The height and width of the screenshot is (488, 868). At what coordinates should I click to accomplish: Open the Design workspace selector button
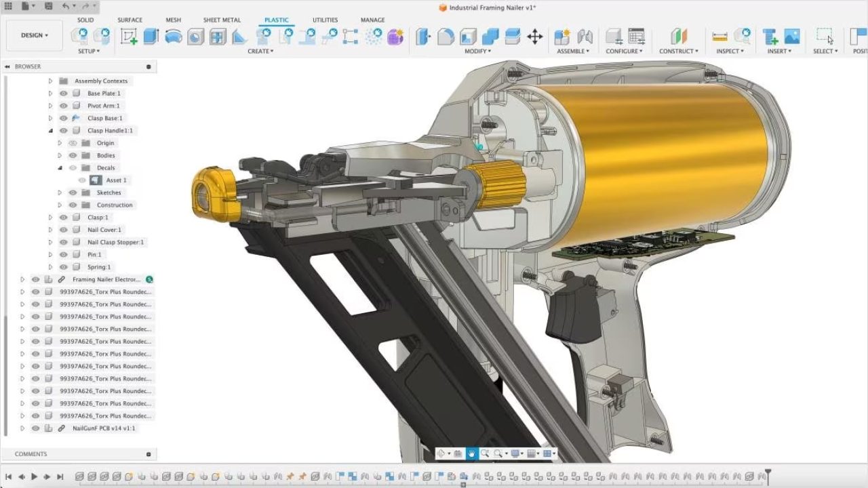tap(33, 35)
